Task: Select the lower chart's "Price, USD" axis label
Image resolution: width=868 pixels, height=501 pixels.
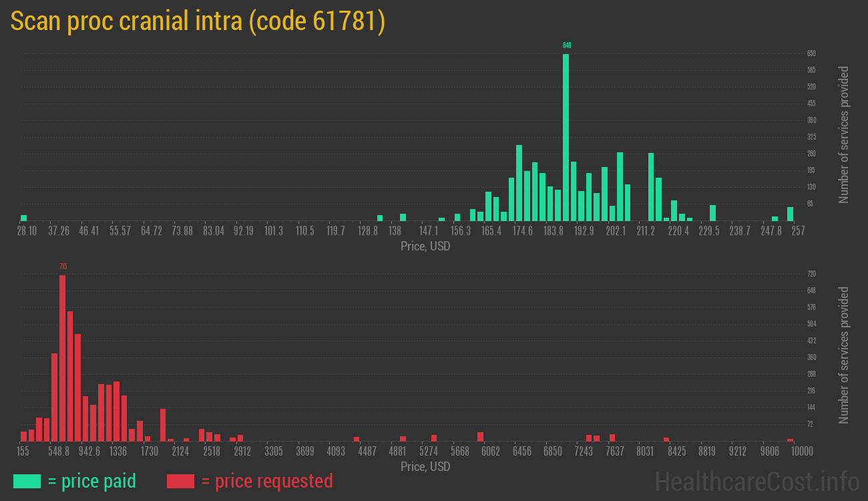Action: click(425, 466)
